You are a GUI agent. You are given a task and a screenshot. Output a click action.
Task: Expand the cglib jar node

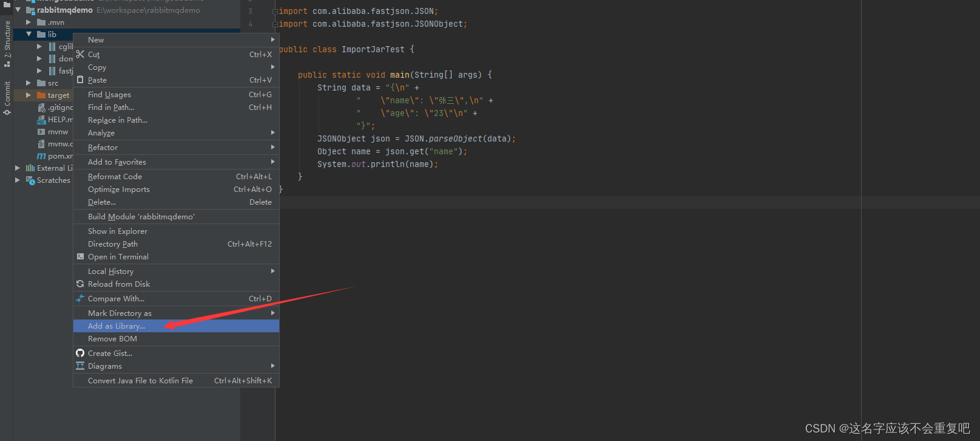pos(39,46)
